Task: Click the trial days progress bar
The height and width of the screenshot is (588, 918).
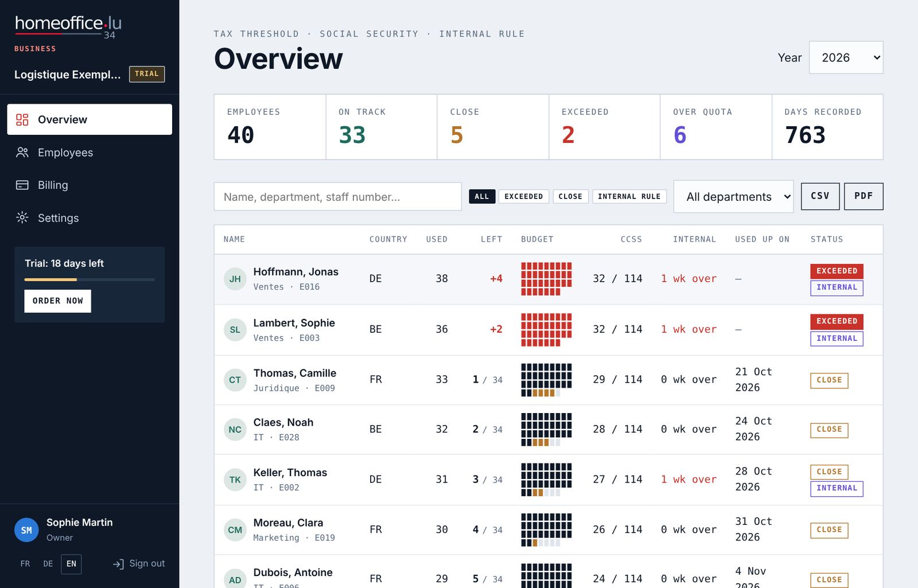Action: coord(90,280)
